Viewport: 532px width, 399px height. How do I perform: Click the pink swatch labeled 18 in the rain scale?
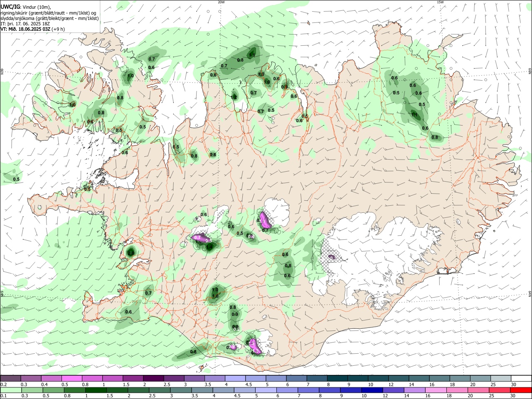point(458,390)
